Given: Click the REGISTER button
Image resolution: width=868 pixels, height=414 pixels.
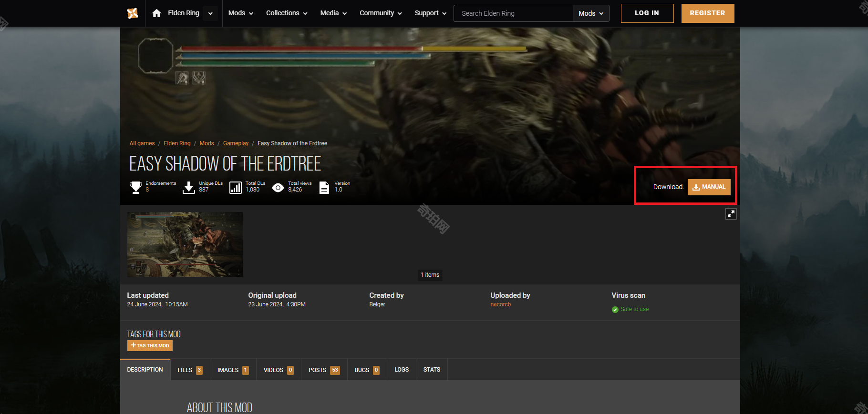Looking at the screenshot, I should 708,13.
